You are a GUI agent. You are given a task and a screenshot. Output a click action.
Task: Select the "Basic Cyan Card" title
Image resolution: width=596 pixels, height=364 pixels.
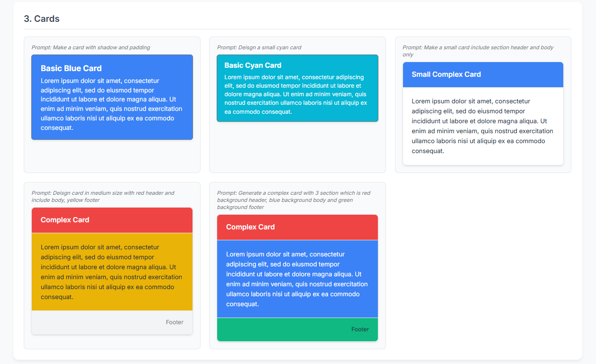pos(253,65)
